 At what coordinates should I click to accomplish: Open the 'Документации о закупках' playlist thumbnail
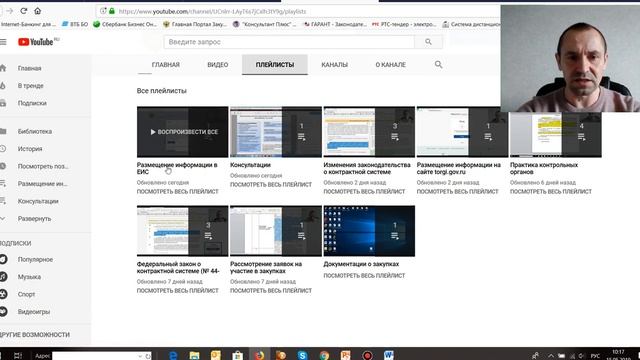click(369, 231)
